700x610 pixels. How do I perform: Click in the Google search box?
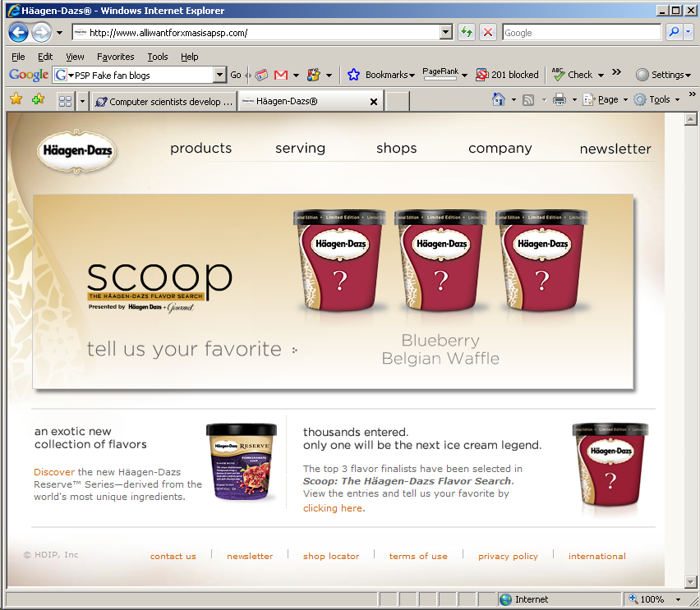click(581, 32)
